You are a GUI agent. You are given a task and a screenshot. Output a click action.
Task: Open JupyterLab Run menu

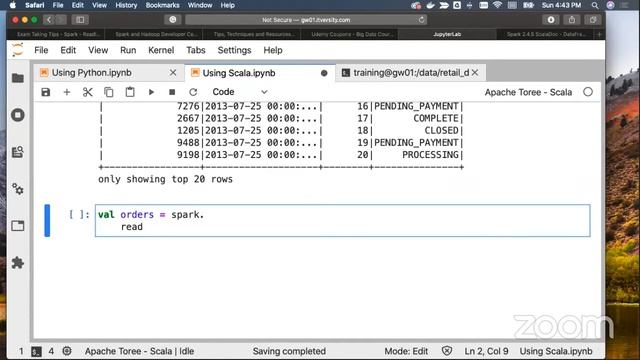point(128,50)
